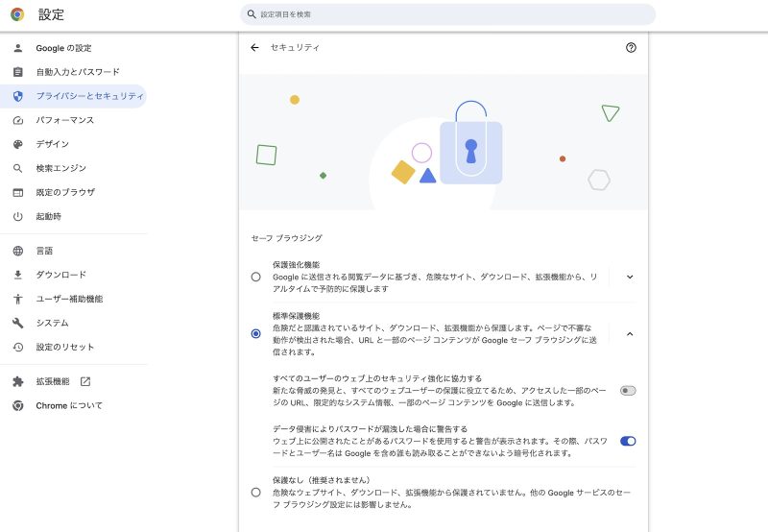Screen dimensions: 768x532
Task: Click the search magnifier icon in settings search
Action: pos(252,14)
